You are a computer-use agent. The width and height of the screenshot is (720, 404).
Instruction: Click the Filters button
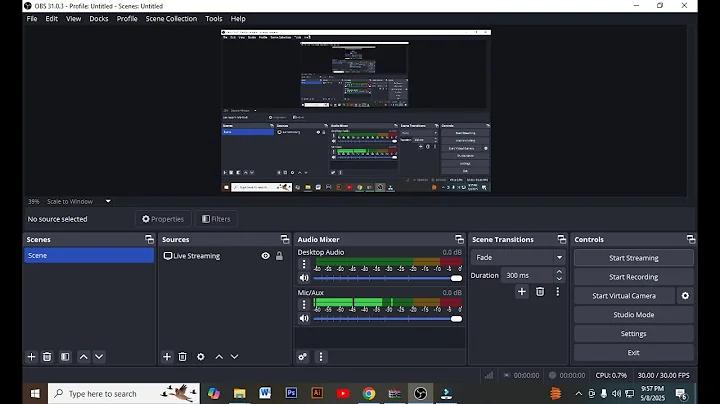pos(216,219)
